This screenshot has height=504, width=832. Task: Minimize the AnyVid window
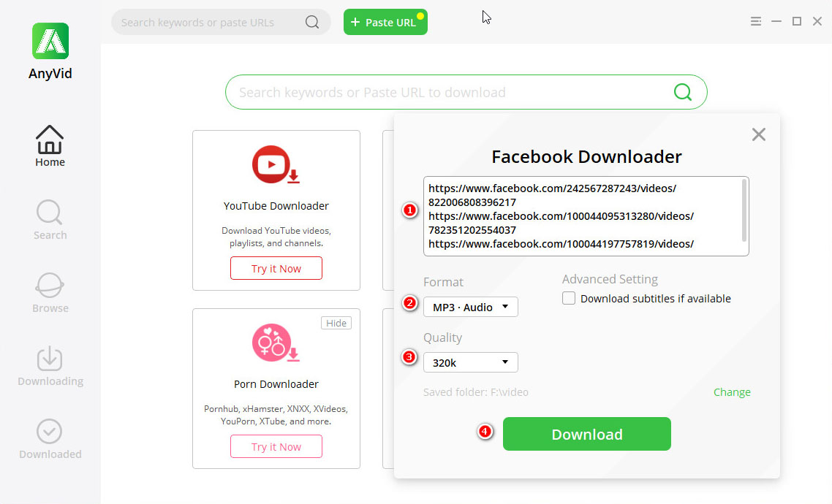click(776, 21)
